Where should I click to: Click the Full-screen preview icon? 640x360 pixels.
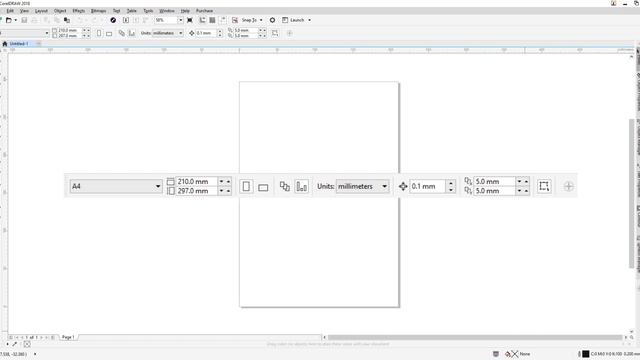(190, 20)
